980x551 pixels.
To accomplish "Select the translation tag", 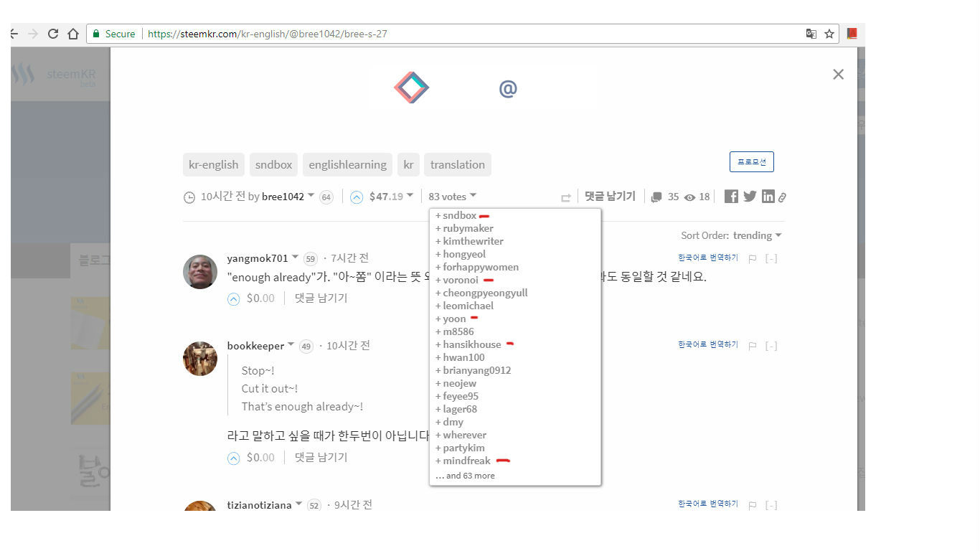I will (x=457, y=164).
